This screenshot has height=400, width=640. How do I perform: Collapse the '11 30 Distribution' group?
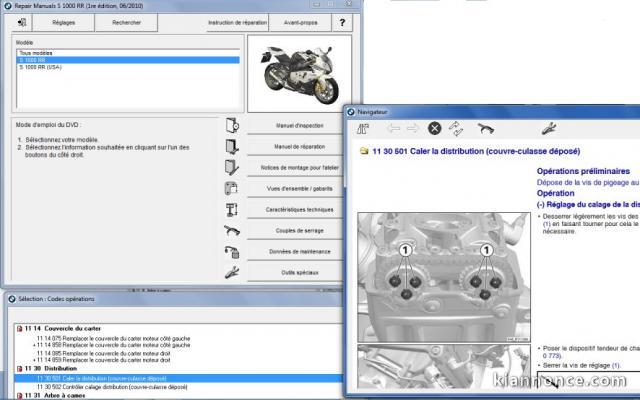(21, 369)
